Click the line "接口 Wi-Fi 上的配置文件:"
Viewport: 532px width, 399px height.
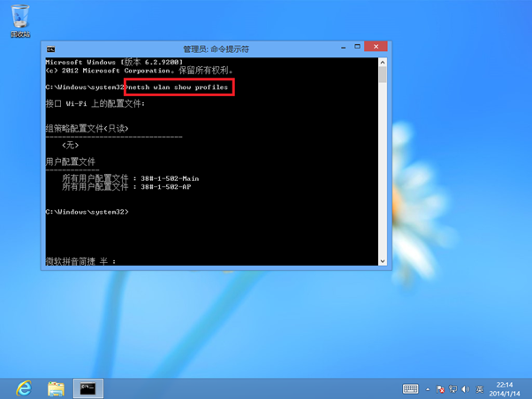tap(95, 104)
